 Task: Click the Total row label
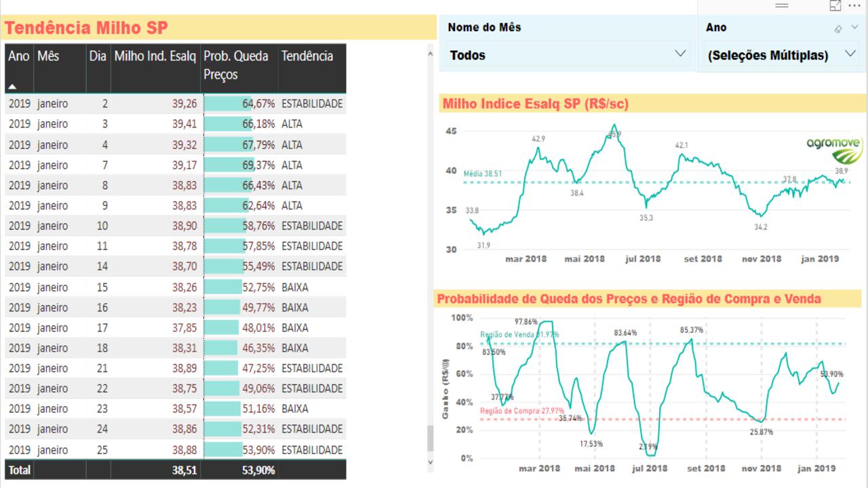(20, 470)
